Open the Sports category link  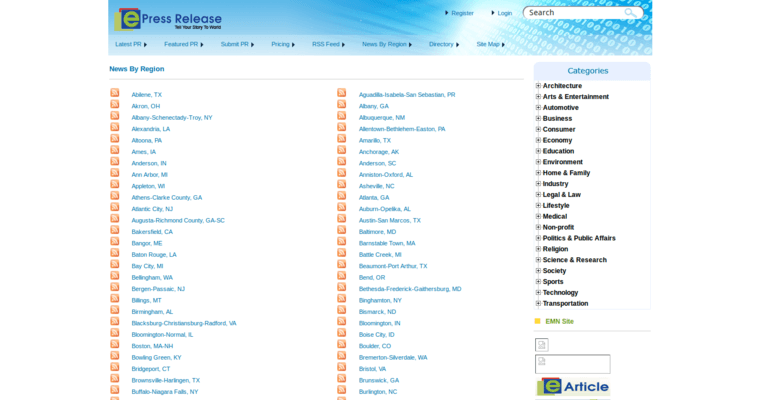(x=553, y=282)
